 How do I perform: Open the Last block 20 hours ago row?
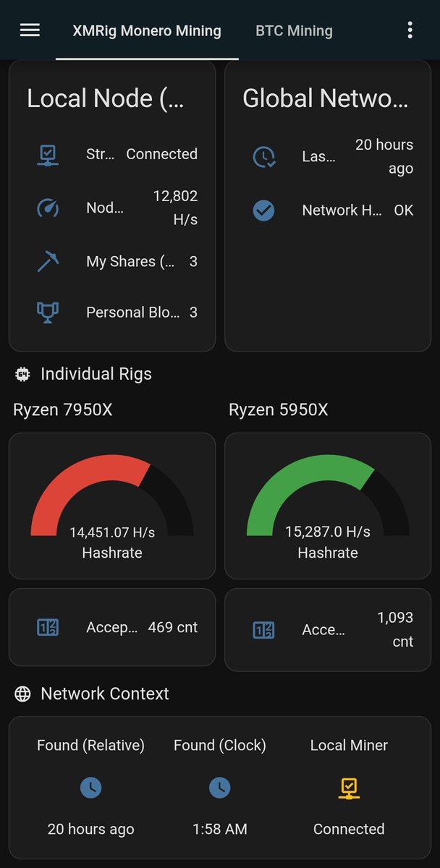(328, 157)
